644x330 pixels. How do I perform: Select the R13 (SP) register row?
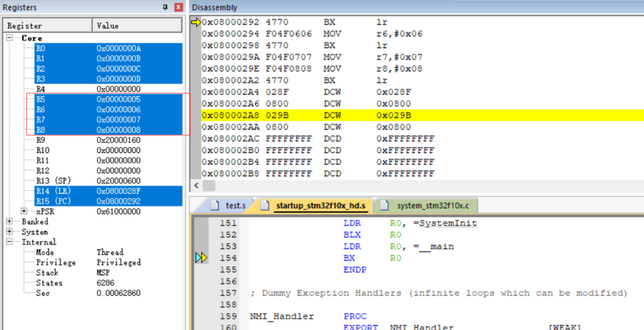point(108,181)
